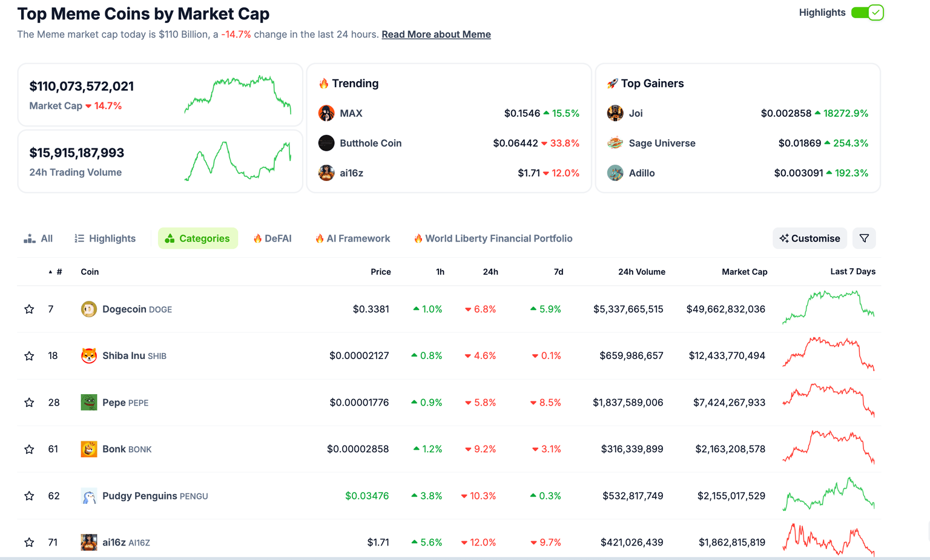The image size is (930, 560).
Task: Switch to the Categories tab
Action: (198, 239)
